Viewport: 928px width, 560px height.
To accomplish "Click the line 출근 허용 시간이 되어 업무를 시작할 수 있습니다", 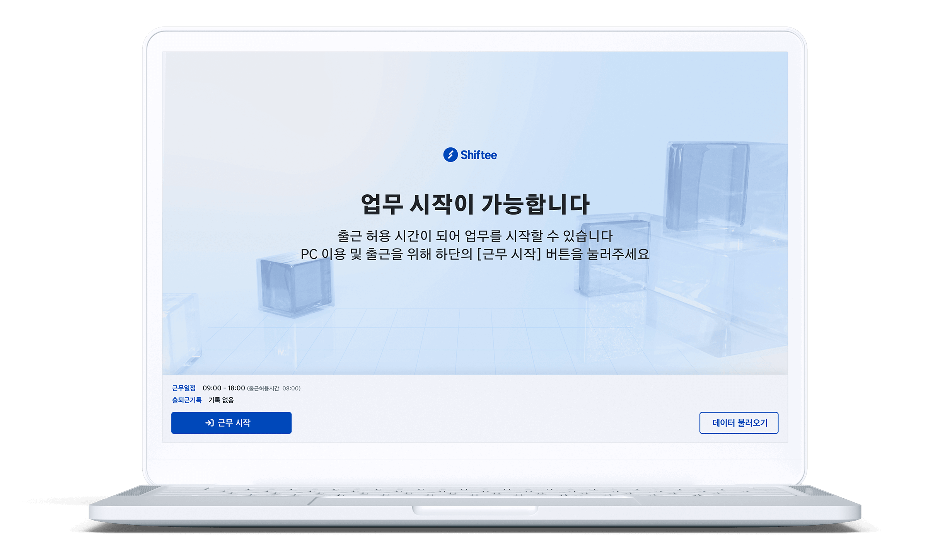I will pos(475,236).
